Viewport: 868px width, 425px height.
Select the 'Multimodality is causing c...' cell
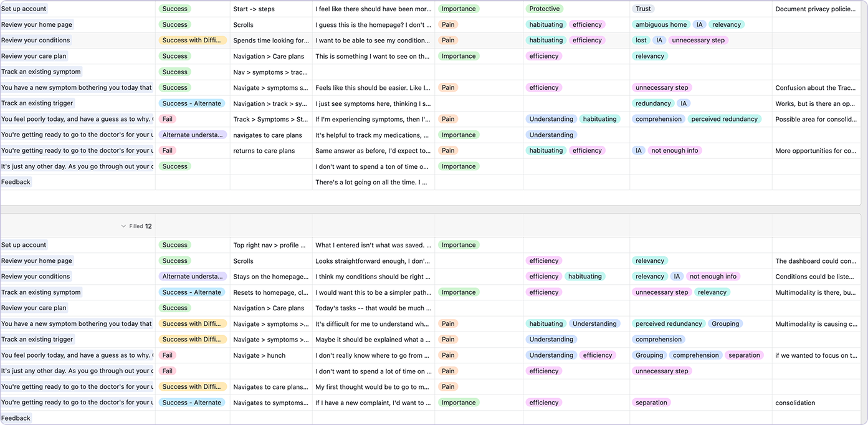(x=816, y=324)
